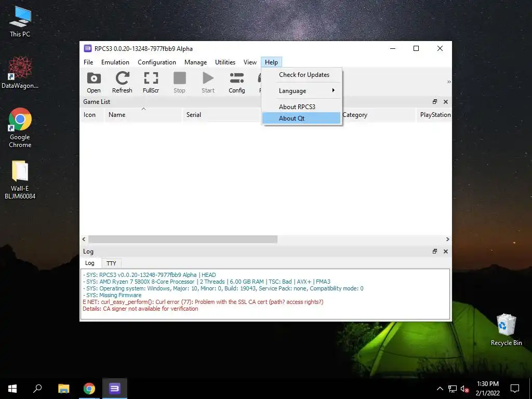Screen dimensions: 532x399
Task: Click the red Curl error (77) log line
Action: tap(203, 302)
